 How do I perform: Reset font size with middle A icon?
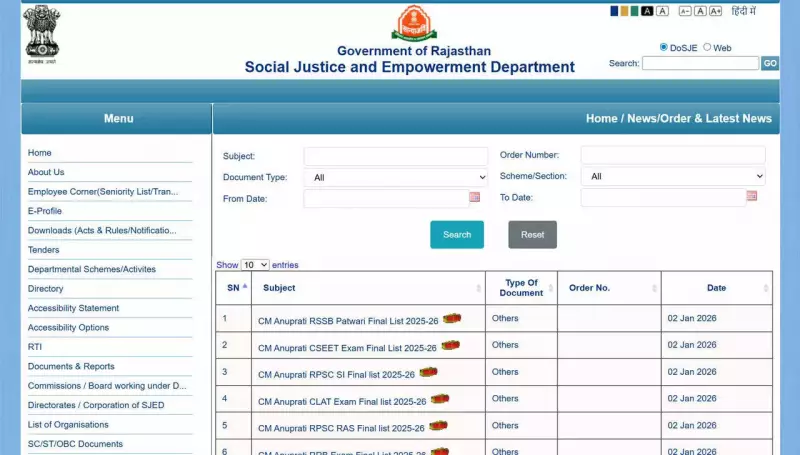701,11
